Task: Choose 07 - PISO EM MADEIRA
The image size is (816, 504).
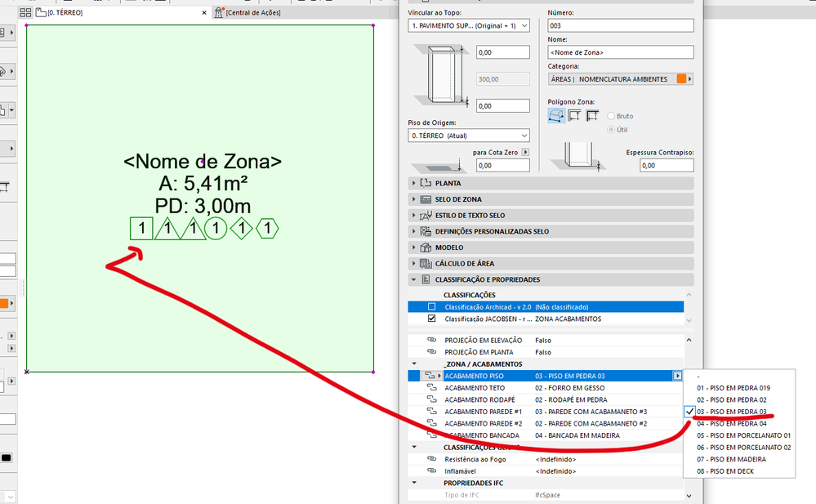Action: 731,459
